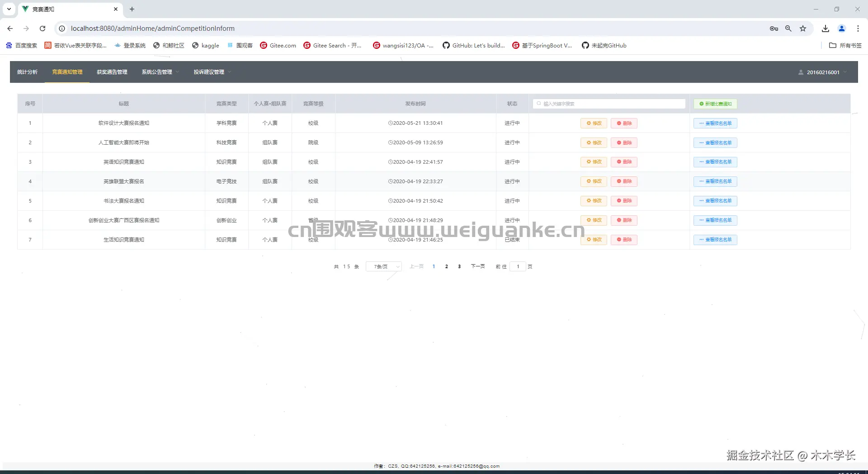Open the Gitee Search bookmark
The image size is (868, 474).
click(332, 45)
